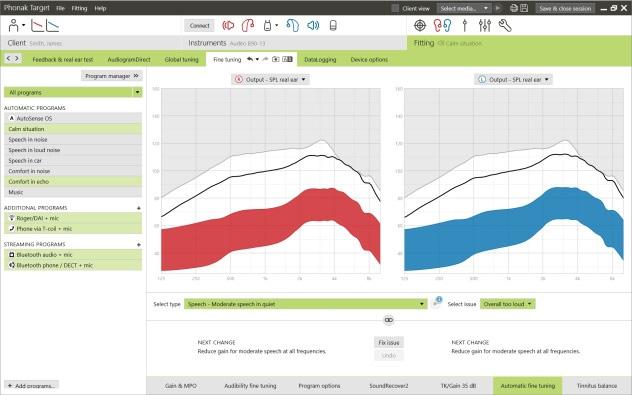Open the Select type speech dropdown
Viewport: 632px width, 395px height.
(305, 304)
